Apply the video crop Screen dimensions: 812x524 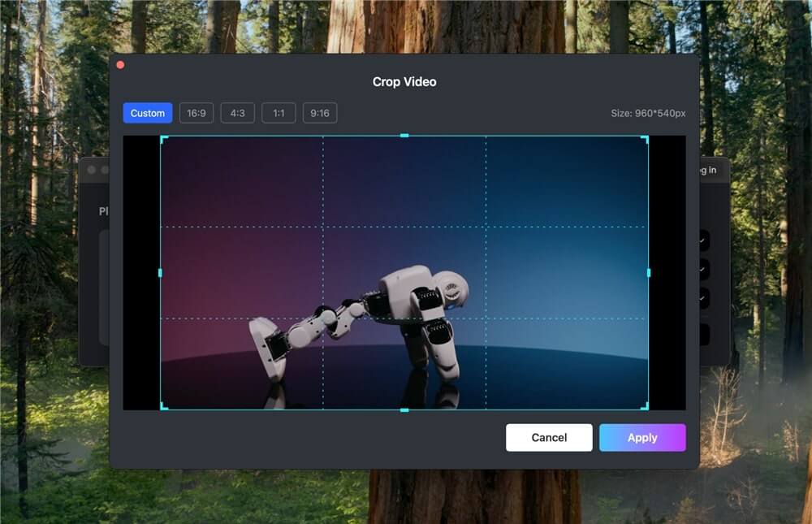click(642, 437)
